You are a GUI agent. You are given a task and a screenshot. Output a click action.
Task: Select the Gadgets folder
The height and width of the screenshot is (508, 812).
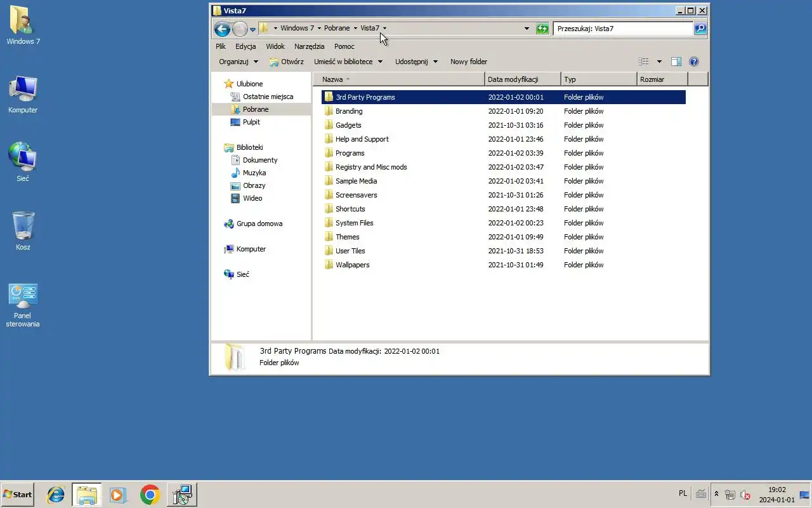click(x=348, y=125)
